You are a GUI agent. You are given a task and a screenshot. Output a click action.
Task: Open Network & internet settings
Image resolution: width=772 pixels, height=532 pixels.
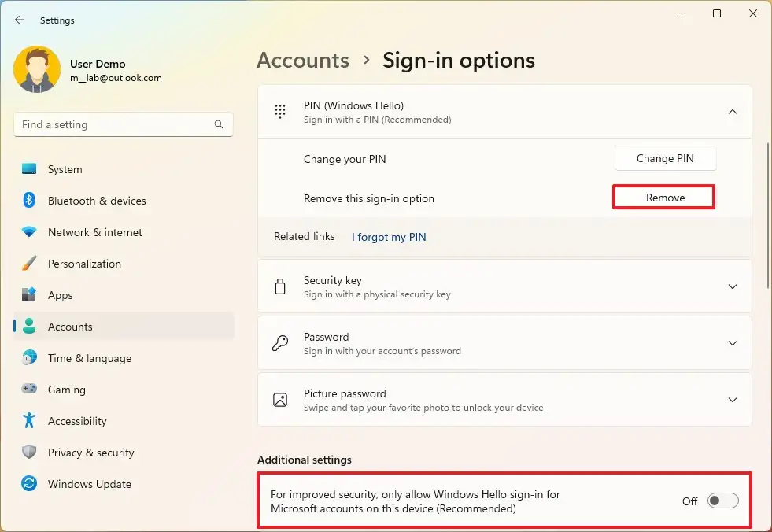pyautogui.click(x=94, y=232)
